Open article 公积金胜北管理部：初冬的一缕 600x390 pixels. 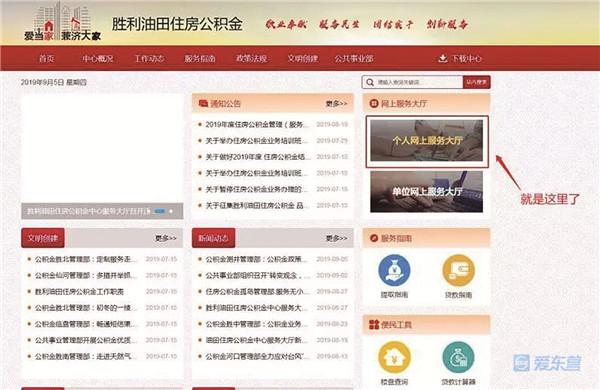[86, 308]
